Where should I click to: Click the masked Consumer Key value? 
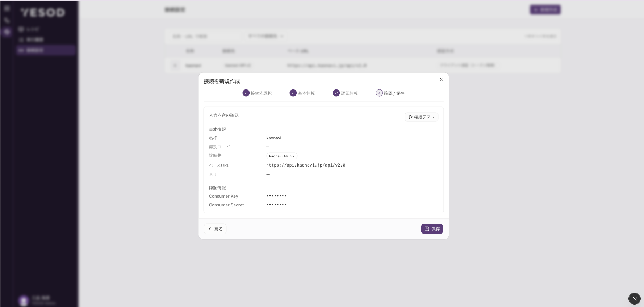(276, 196)
